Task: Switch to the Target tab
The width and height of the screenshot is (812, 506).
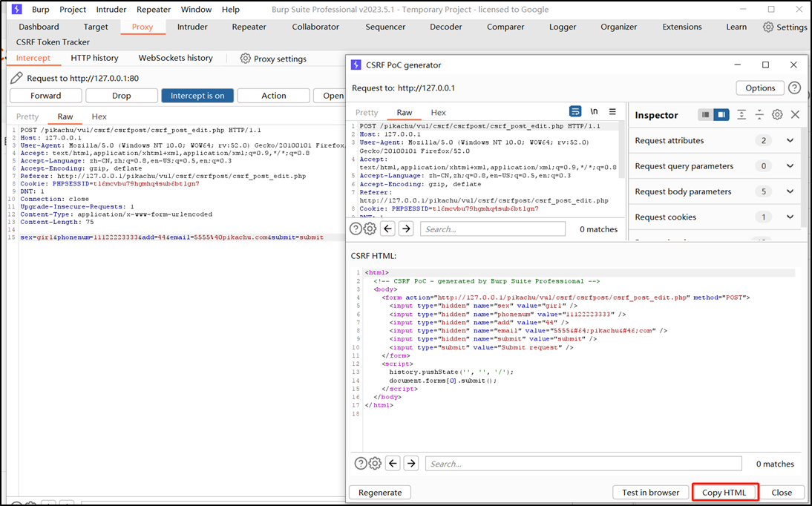Action: 96,27
